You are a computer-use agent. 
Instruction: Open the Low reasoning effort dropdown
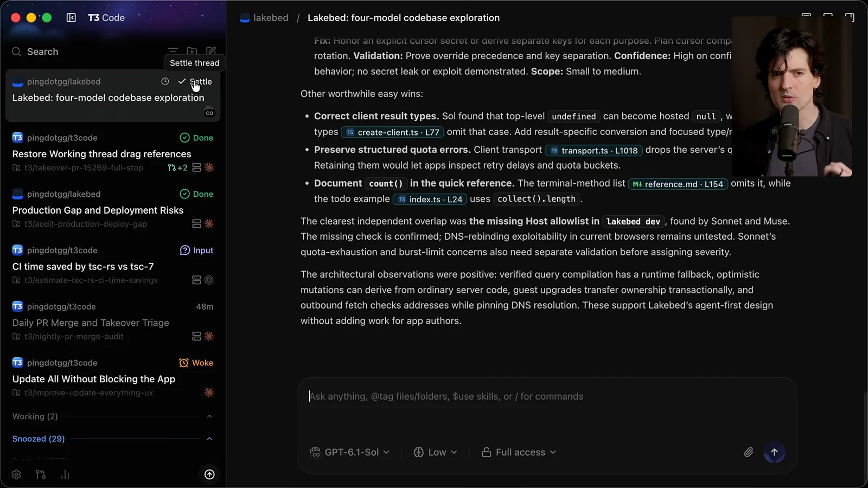(x=436, y=452)
